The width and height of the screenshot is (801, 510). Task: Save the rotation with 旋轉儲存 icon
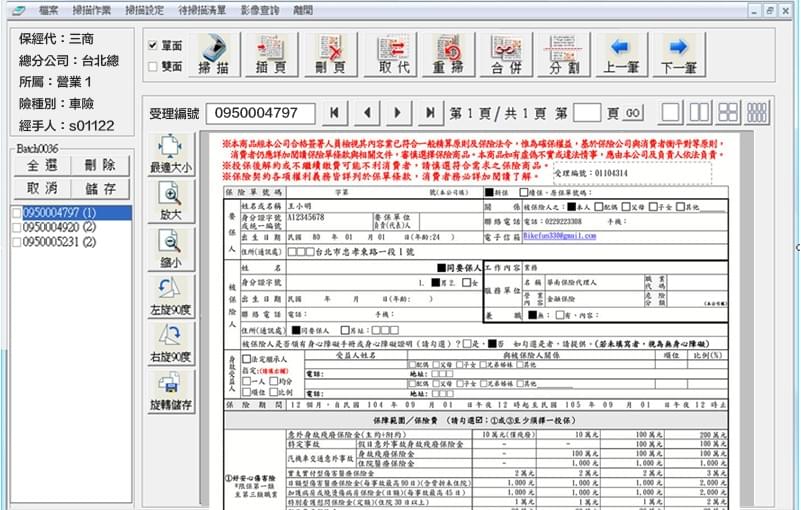(170, 391)
